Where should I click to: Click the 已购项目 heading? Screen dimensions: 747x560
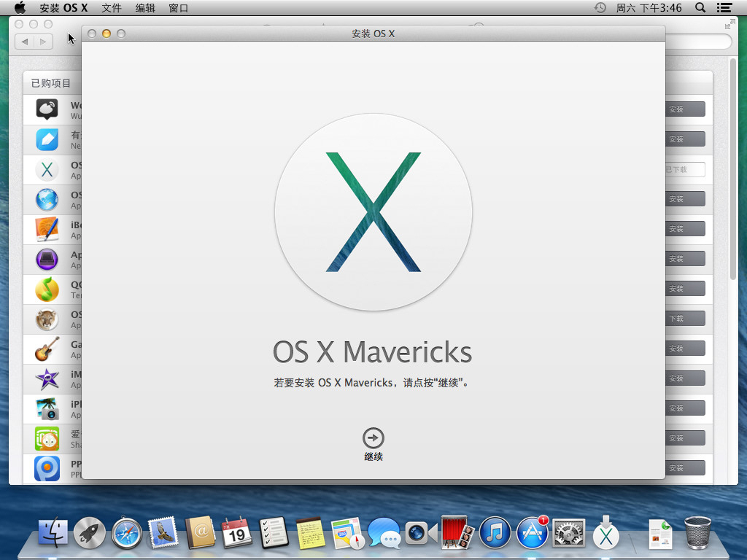51,83
